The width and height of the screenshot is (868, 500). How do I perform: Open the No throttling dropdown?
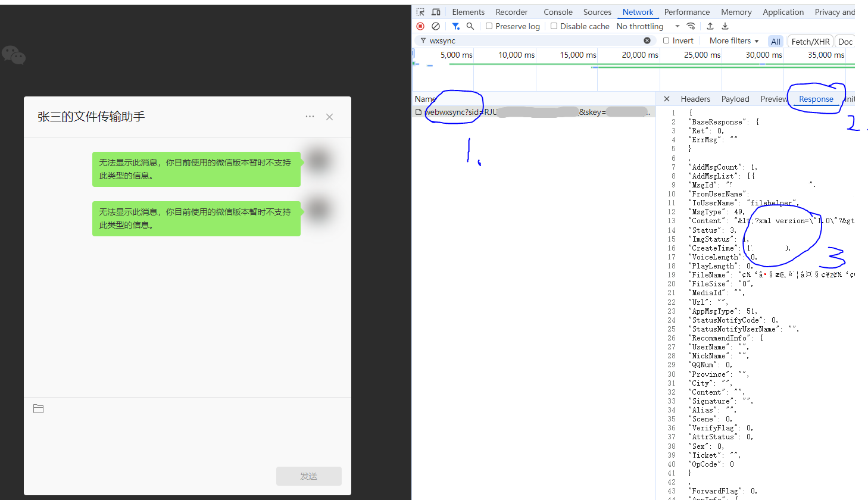(648, 26)
